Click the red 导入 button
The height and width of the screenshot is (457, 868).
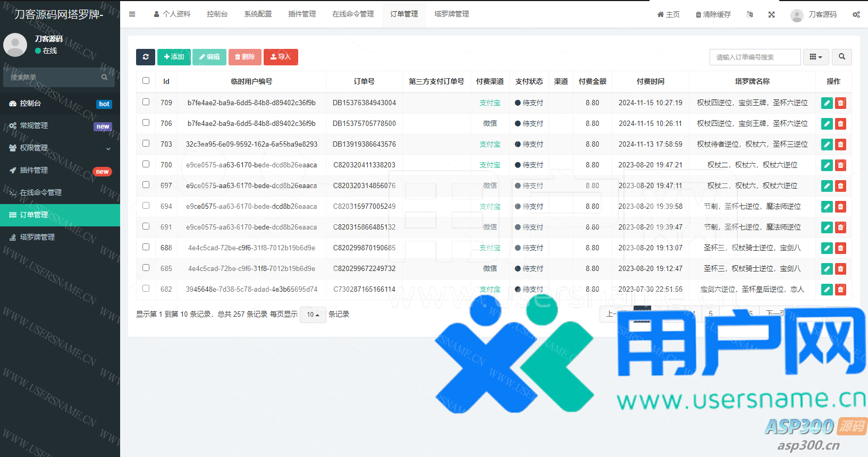(281, 57)
